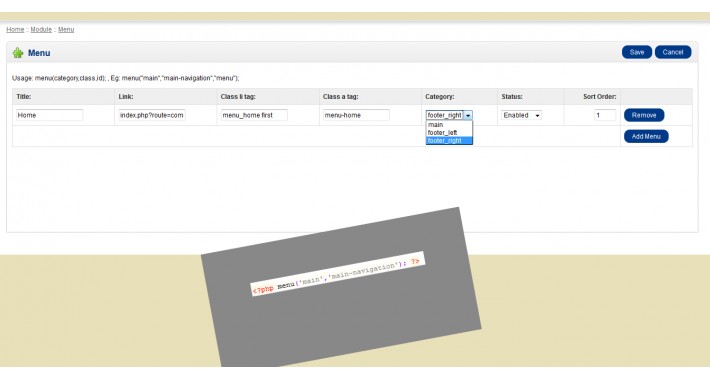Edit the Class li tag field
Viewport: 710px width, 380px height.
254,115
